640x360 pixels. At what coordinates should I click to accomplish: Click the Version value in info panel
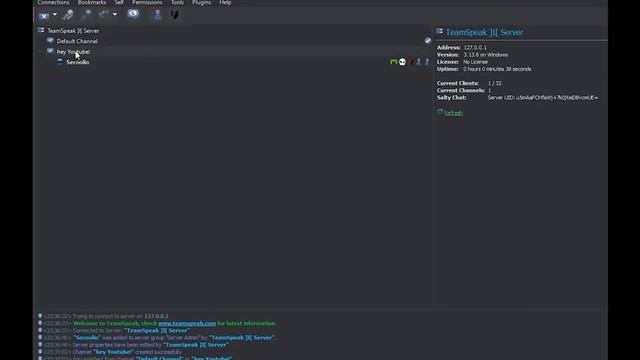click(x=486, y=55)
